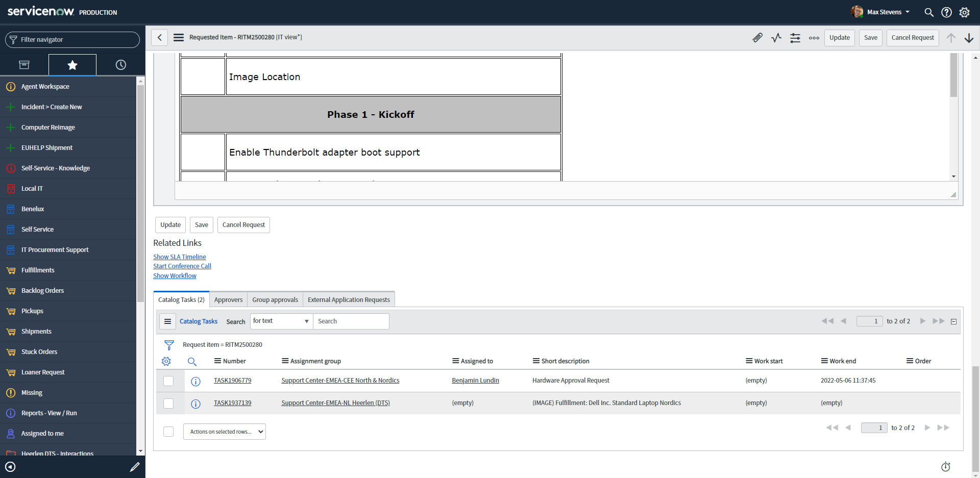Select the checkbox for TASK1906779
Image resolution: width=980 pixels, height=478 pixels.
coord(168,381)
